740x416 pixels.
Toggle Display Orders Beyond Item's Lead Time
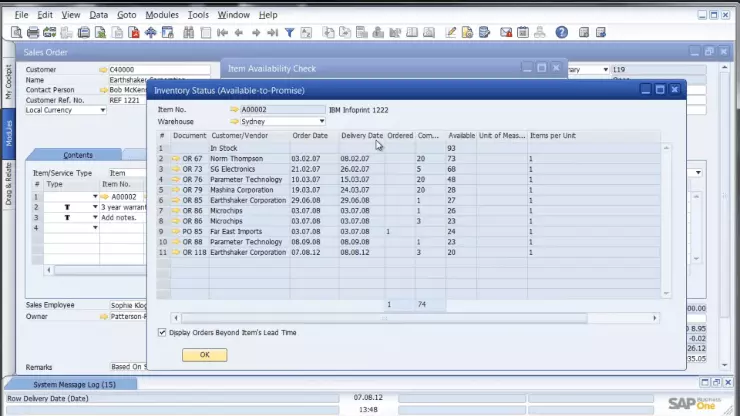(x=162, y=332)
